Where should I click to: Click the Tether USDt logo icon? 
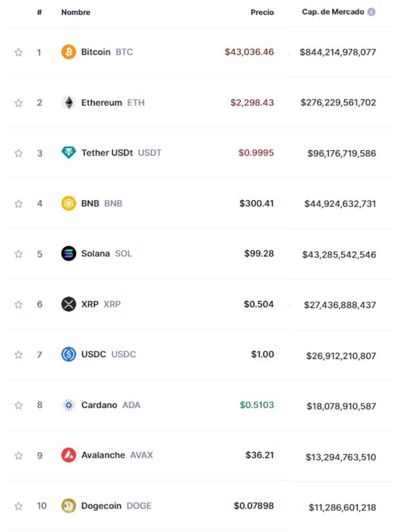(68, 153)
